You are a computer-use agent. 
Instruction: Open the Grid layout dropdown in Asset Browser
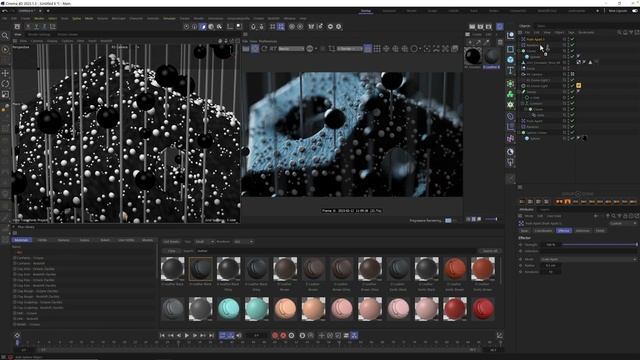243,242
